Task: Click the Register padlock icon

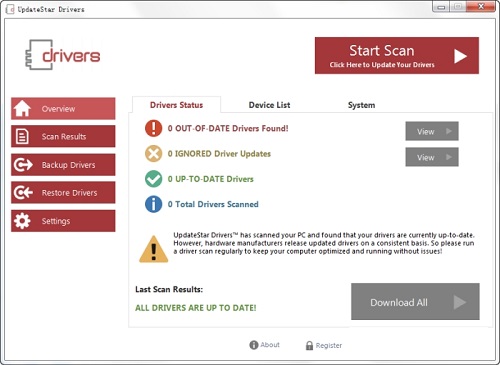Action: (309, 345)
